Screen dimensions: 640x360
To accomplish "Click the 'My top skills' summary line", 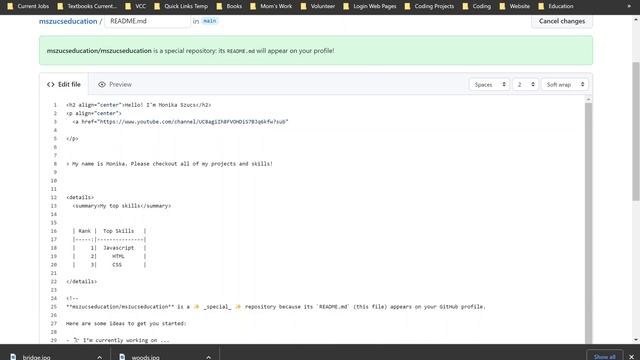I will coord(122,206).
